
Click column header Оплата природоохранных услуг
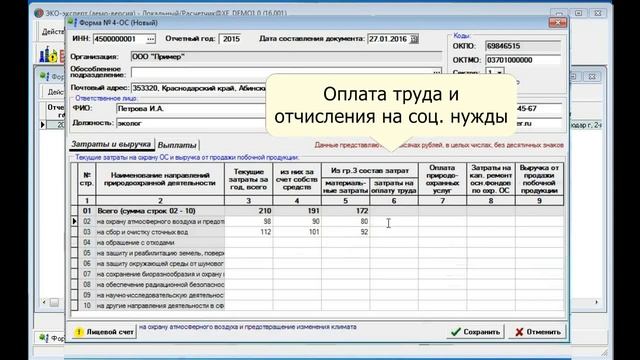tap(442, 179)
